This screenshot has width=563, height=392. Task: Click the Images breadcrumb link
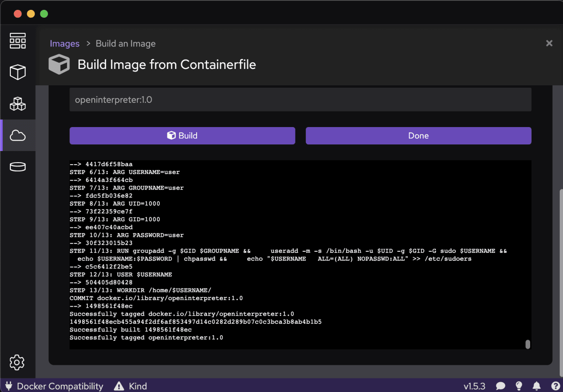point(65,44)
